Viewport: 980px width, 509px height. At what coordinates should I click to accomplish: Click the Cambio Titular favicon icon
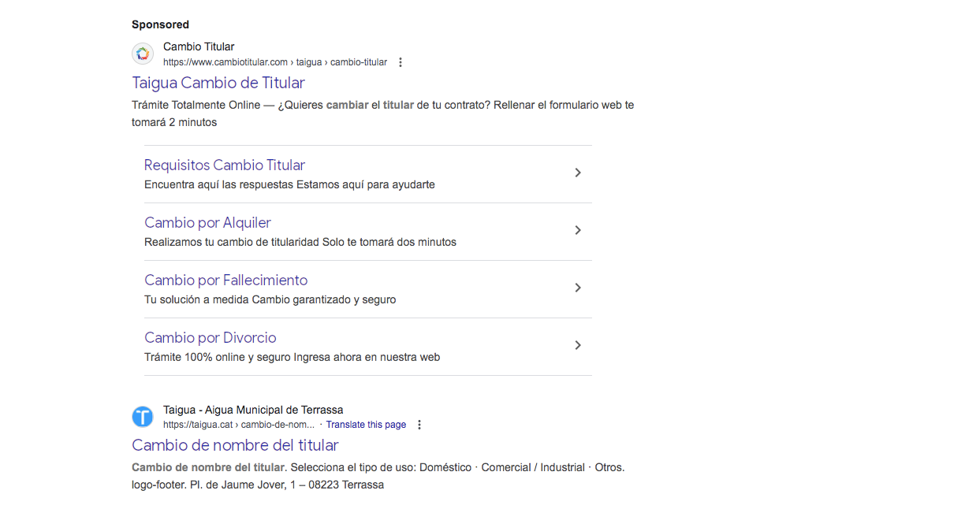point(143,54)
